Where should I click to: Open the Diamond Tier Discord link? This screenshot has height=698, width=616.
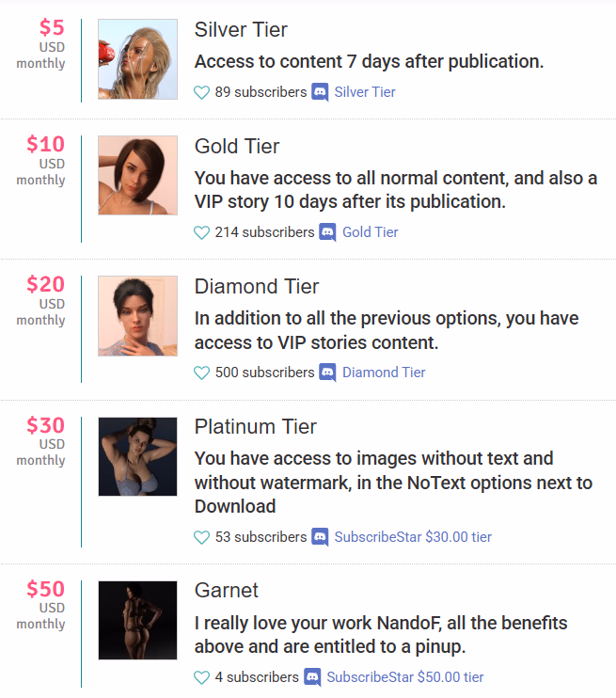(384, 373)
